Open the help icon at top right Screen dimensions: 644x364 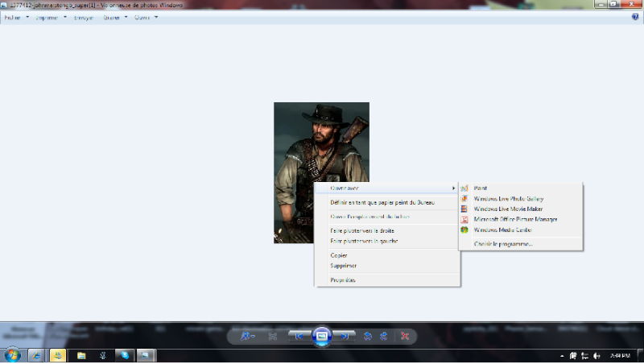[635, 17]
